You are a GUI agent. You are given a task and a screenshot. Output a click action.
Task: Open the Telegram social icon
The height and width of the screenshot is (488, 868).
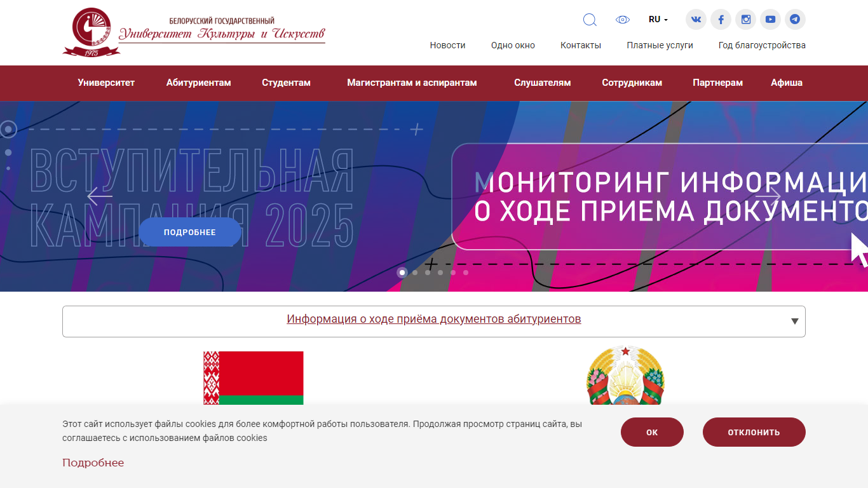pyautogui.click(x=795, y=20)
